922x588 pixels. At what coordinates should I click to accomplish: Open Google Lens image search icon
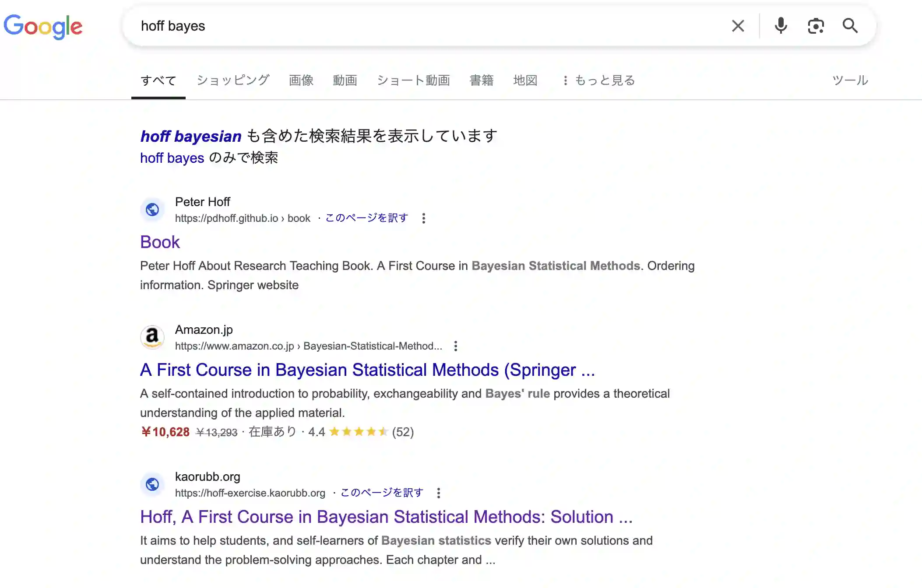tap(816, 26)
